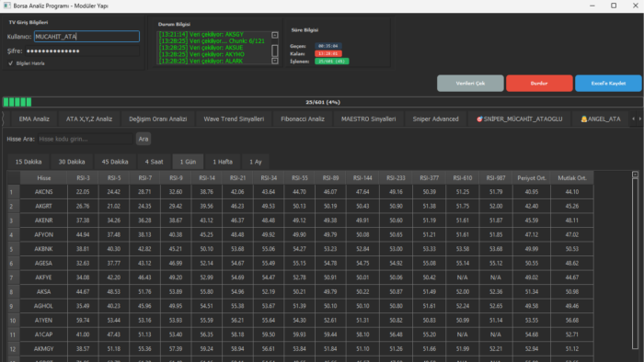Viewport: 644px width, 362px height.
Task: Select the AKENR stock cell
Action: pyautogui.click(x=43, y=221)
